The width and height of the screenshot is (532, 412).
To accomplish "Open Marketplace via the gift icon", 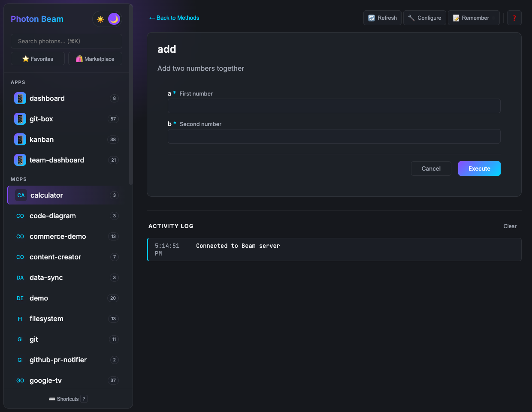I will pyautogui.click(x=79, y=58).
